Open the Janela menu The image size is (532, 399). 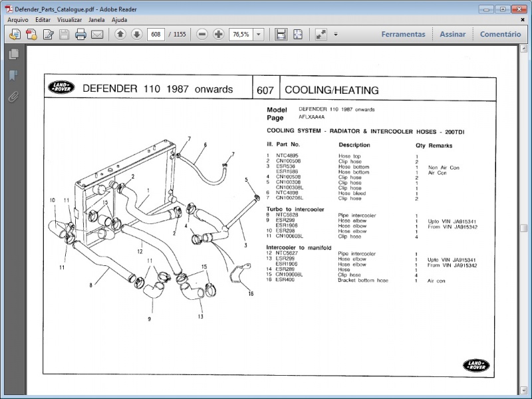point(96,20)
